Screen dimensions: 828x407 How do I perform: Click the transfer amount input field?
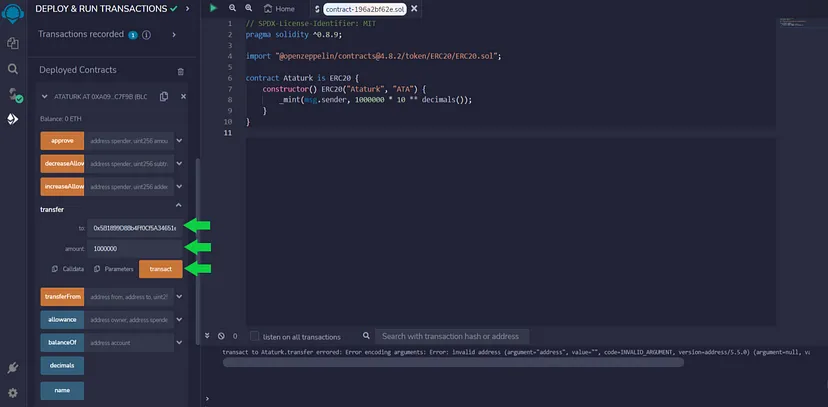(132, 248)
